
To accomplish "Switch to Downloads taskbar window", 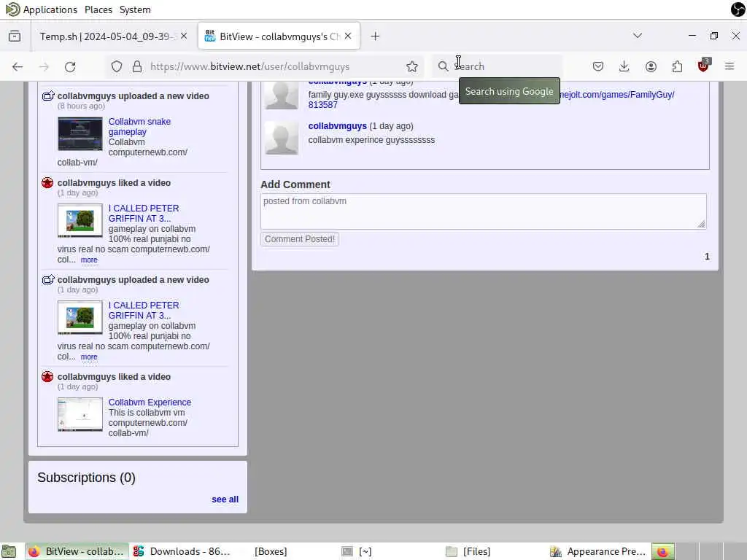I will coord(182,551).
